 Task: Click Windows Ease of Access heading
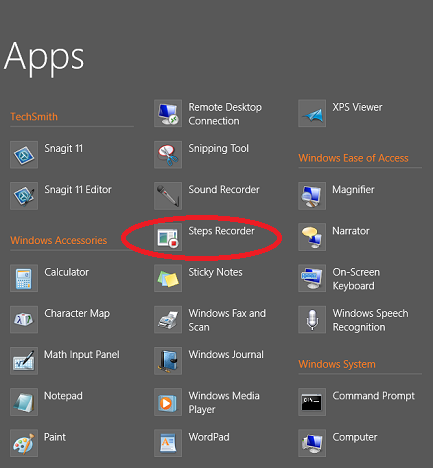pyautogui.click(x=353, y=158)
